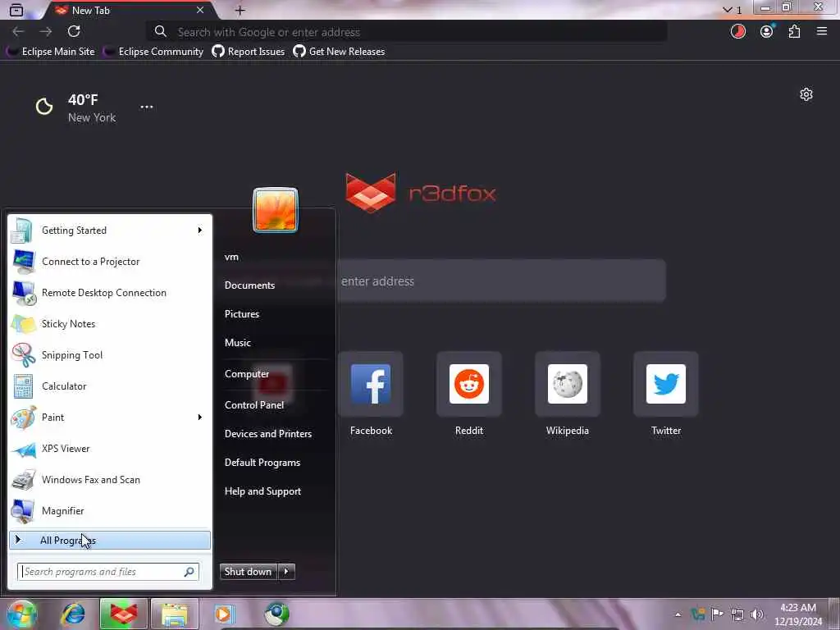This screenshot has width=840, height=630.
Task: Open Default Programs
Action: click(262, 463)
